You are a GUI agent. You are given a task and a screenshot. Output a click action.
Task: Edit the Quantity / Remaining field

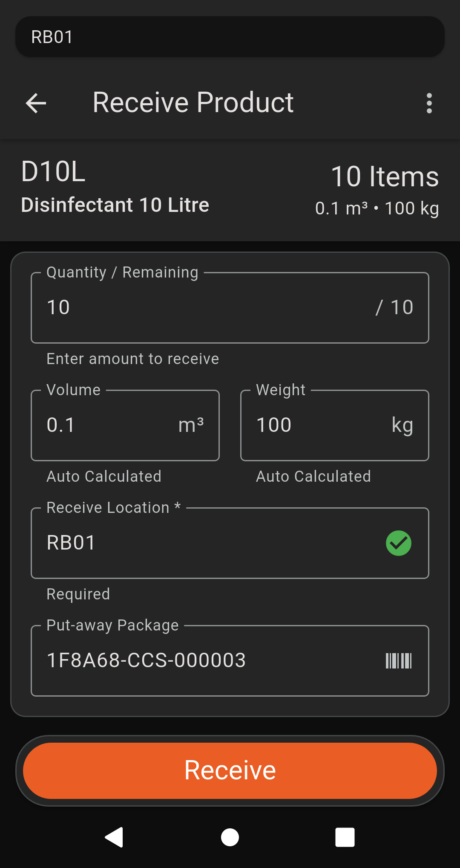pyautogui.click(x=204, y=308)
